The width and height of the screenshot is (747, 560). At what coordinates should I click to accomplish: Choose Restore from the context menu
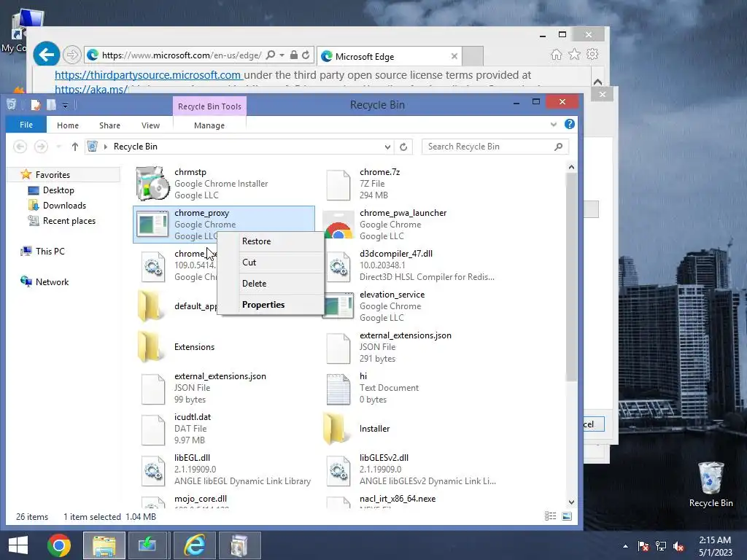pos(271,241)
